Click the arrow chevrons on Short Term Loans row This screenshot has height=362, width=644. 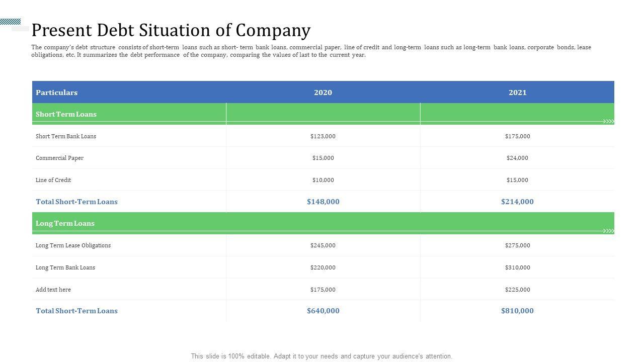609,122
